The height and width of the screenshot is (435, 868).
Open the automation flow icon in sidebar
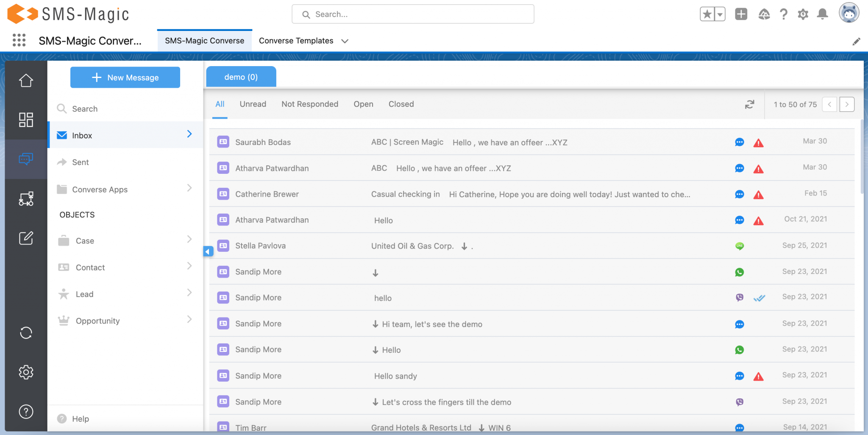[x=26, y=199]
